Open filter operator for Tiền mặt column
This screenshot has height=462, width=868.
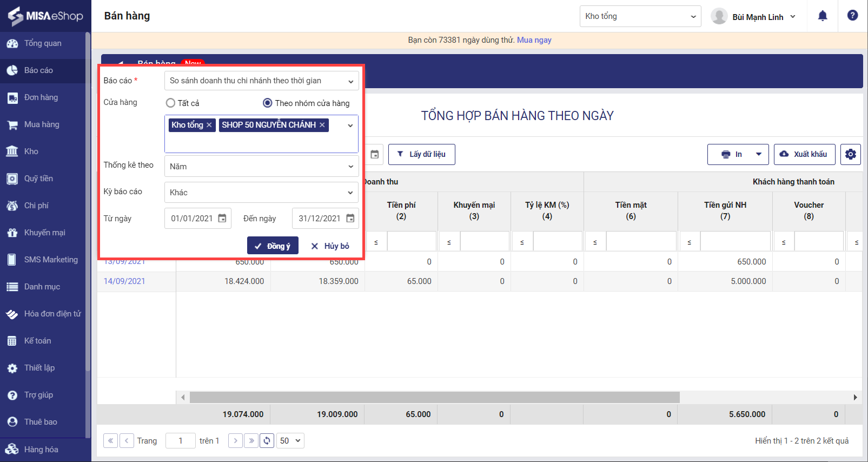click(x=595, y=242)
